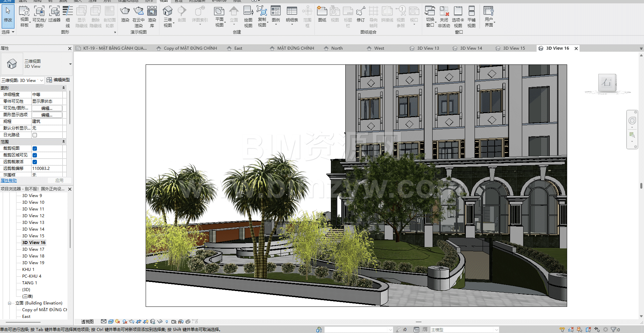The height and width of the screenshot is (333, 644).
Task: Click the 远剪裁偏移 value 110083.2 field
Action: [47, 169]
